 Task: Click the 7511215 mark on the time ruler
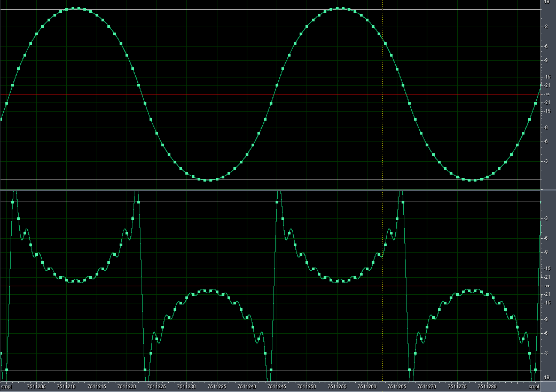[97, 387]
